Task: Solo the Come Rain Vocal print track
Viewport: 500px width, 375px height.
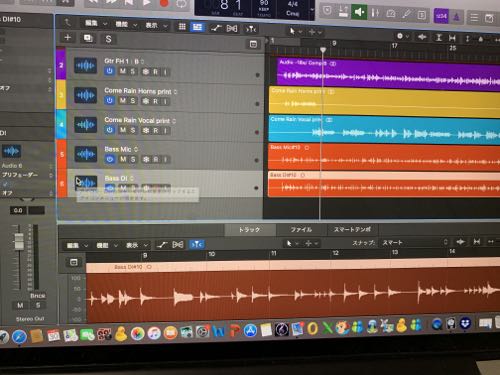Action: [133, 130]
